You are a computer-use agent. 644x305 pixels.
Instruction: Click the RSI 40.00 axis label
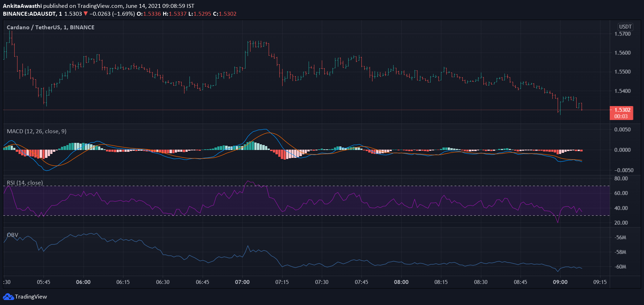coord(621,208)
